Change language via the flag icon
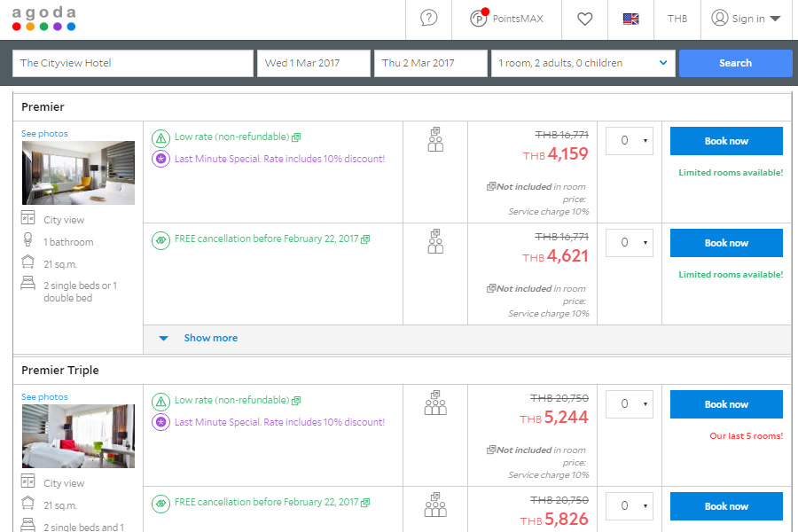Viewport: 798px width, 532px height. click(630, 19)
